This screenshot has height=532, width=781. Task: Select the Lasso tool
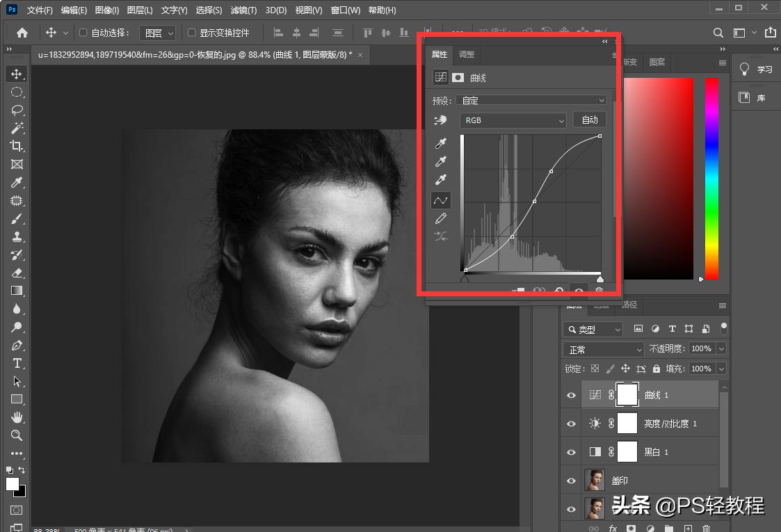click(17, 110)
